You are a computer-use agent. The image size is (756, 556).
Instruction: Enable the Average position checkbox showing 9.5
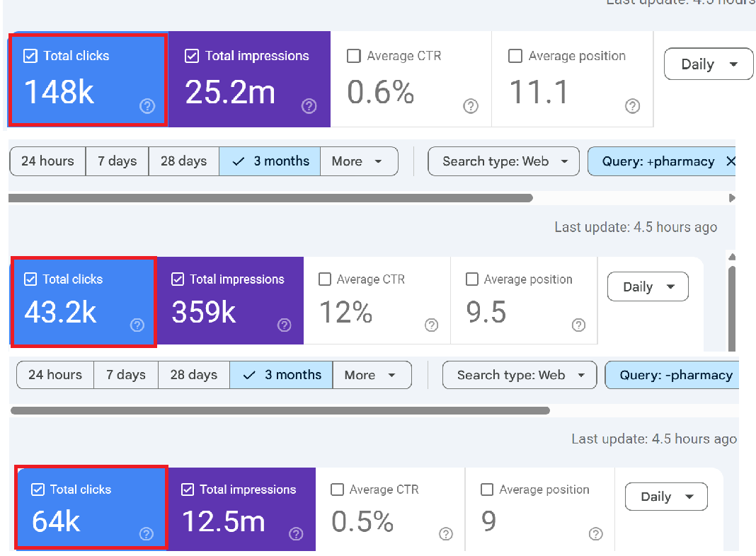point(472,279)
